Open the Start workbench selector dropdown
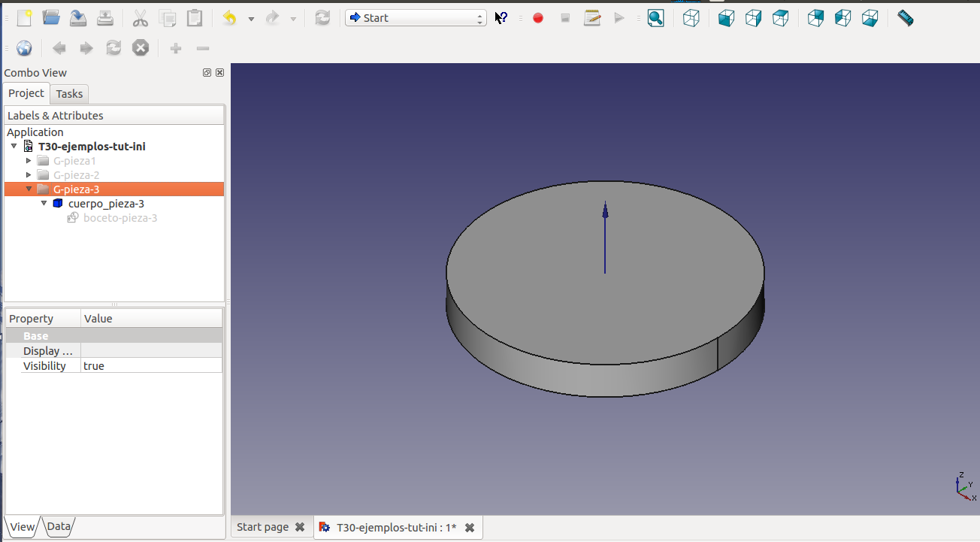The width and height of the screenshot is (980, 542). [416, 18]
